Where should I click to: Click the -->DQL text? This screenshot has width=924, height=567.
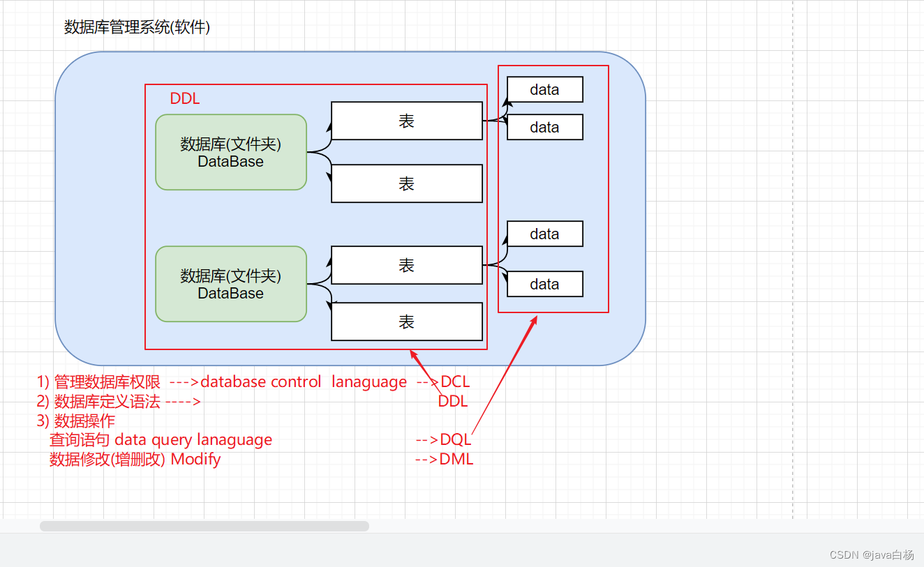tap(444, 440)
